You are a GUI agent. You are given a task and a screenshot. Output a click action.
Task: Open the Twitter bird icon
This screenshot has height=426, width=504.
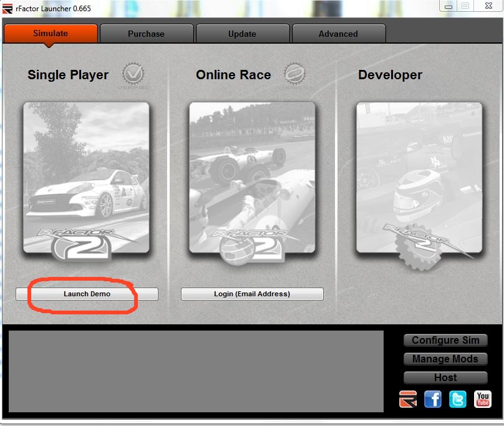coord(458,399)
